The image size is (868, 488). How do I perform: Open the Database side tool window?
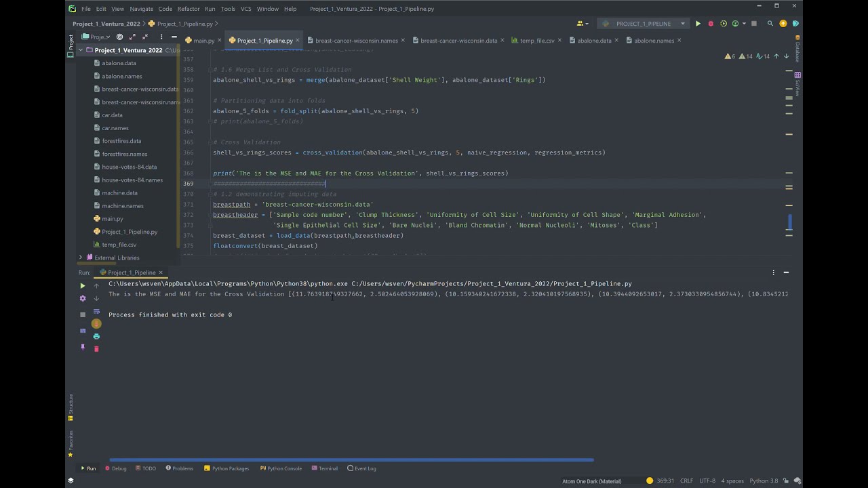797,49
